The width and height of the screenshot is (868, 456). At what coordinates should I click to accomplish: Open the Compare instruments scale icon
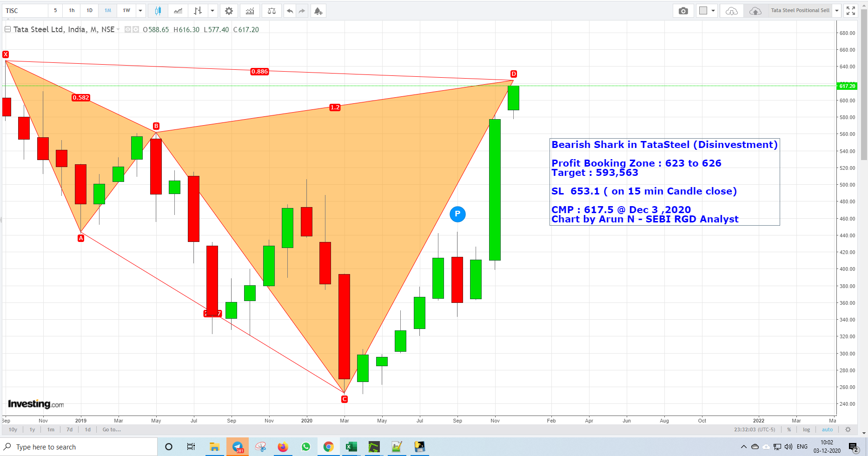[272, 10]
